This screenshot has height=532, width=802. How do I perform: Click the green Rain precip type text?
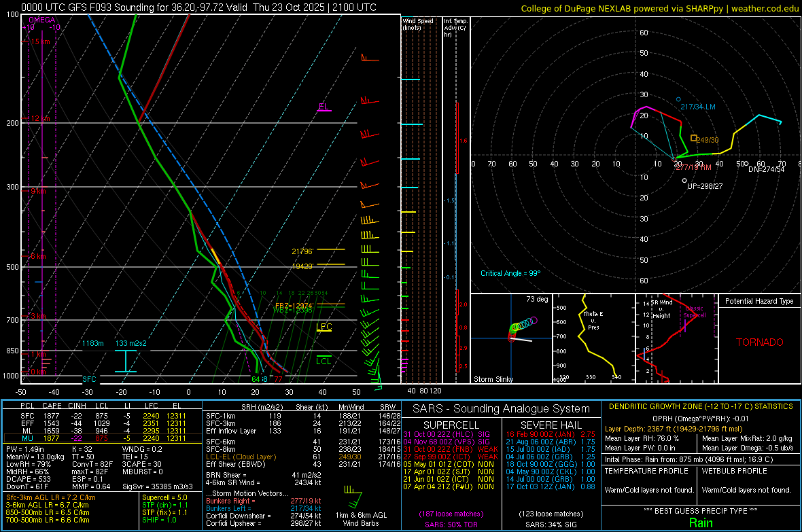click(x=701, y=522)
